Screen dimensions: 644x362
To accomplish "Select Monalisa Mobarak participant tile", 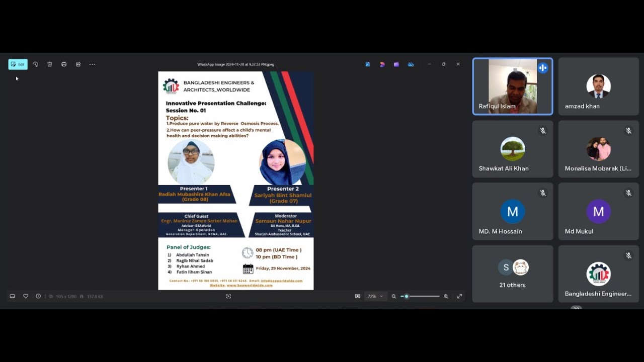I will pos(599,149).
